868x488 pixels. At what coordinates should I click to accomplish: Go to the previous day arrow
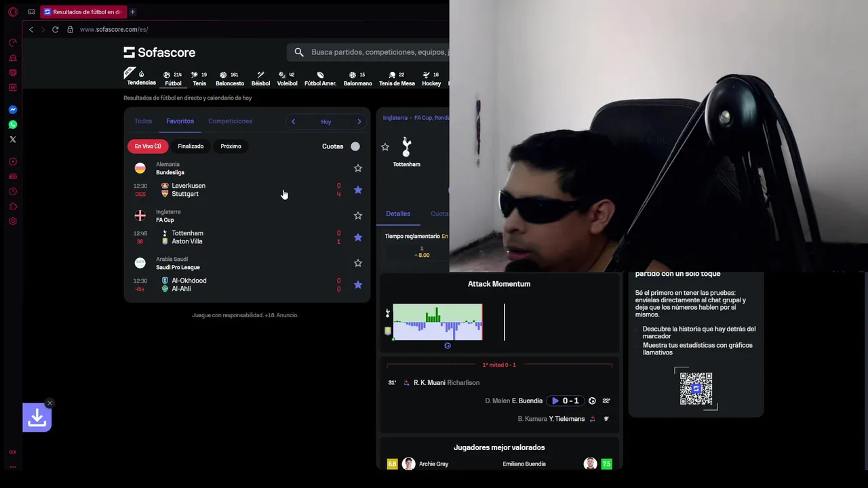point(293,122)
